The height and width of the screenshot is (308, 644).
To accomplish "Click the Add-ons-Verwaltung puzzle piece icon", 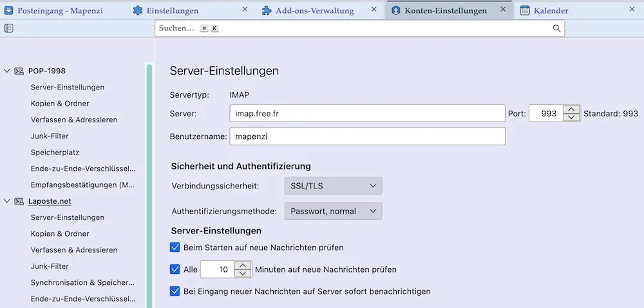I will click(x=267, y=11).
